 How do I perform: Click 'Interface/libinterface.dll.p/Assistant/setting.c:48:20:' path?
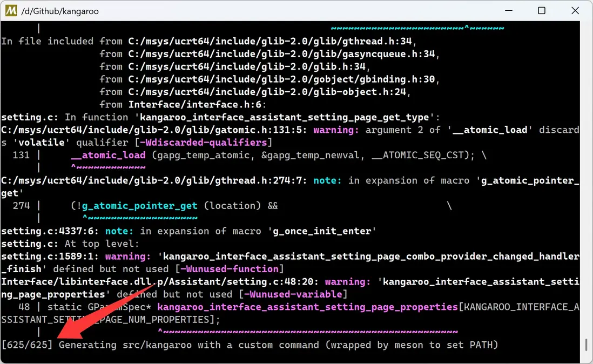click(x=160, y=282)
